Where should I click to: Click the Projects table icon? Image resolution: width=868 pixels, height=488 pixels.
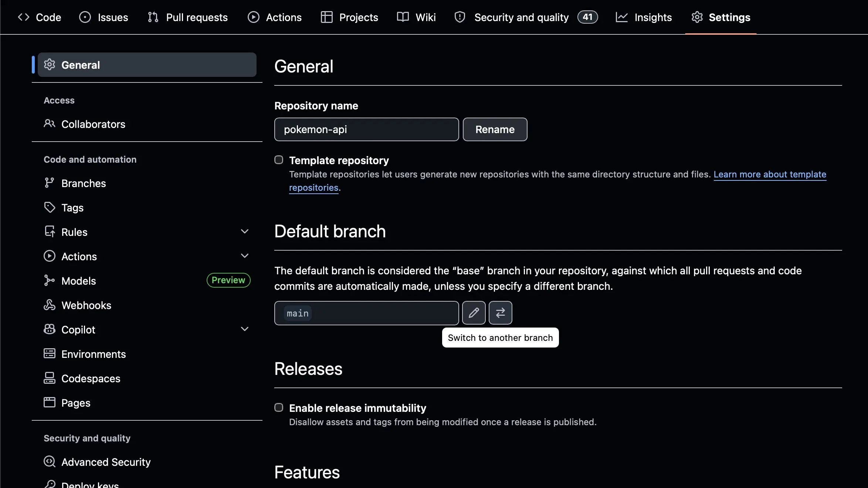(326, 17)
